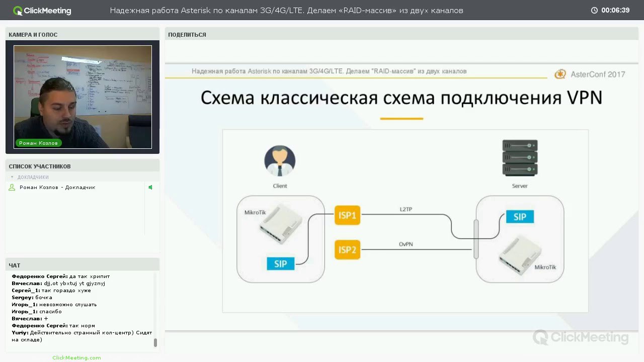Click the 'Client' label under avatar
Image resolution: width=644 pixels, height=362 pixels.
[280, 186]
